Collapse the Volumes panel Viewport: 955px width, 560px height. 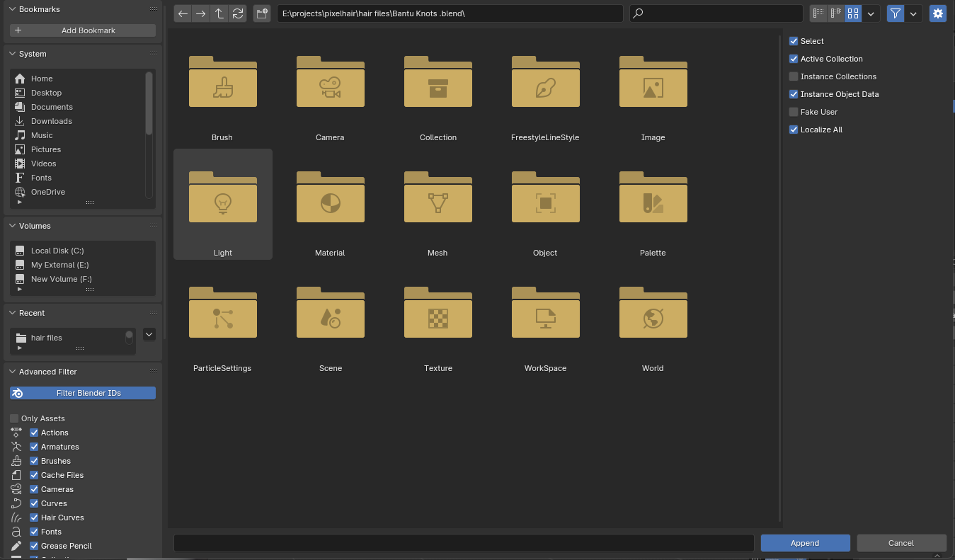pos(12,226)
